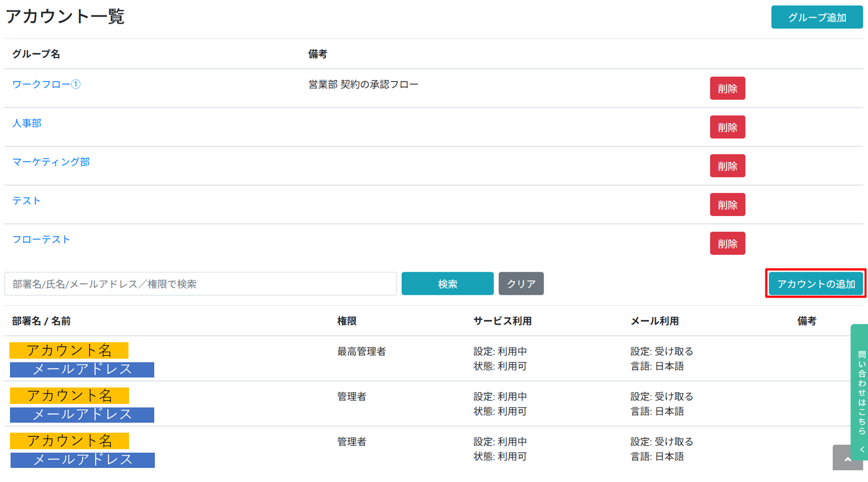Viewport: 868px width, 482px height.
Task: Click inside the account search input field
Action: [x=199, y=283]
